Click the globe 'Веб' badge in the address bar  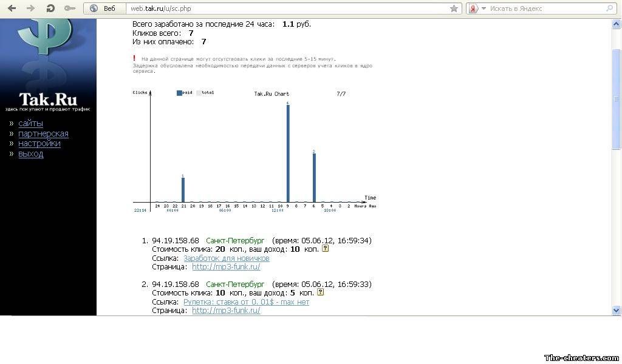pos(103,8)
